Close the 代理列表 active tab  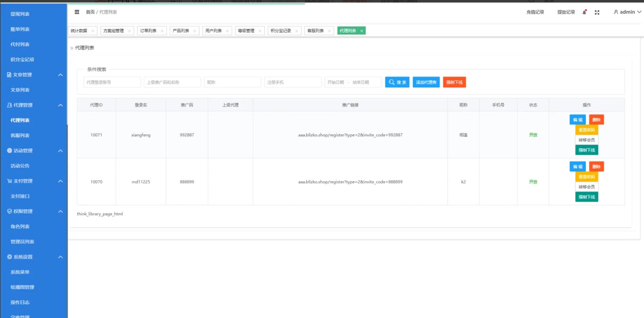[x=362, y=31]
